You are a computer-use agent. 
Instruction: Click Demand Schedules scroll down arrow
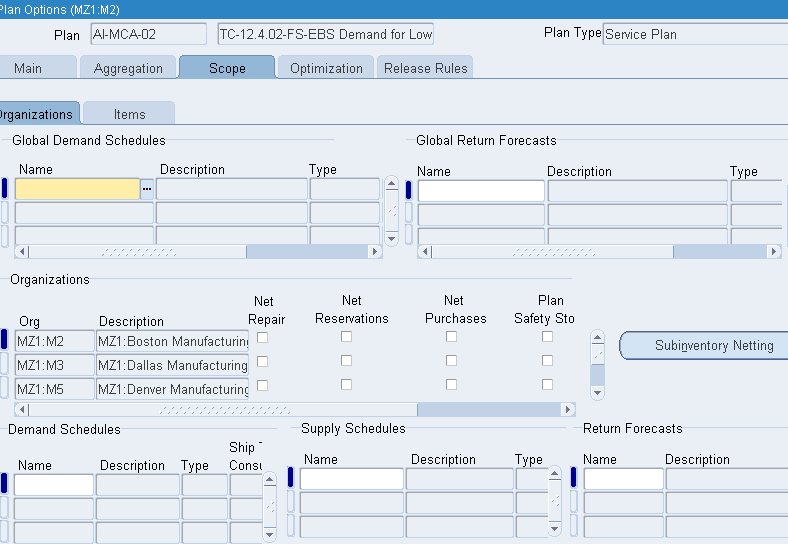click(x=269, y=534)
